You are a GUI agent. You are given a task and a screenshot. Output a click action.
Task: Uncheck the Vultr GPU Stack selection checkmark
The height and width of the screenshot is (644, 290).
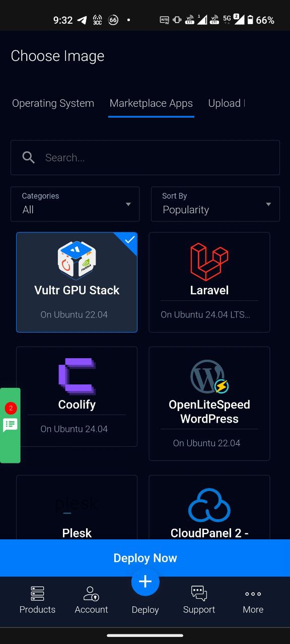(x=129, y=239)
